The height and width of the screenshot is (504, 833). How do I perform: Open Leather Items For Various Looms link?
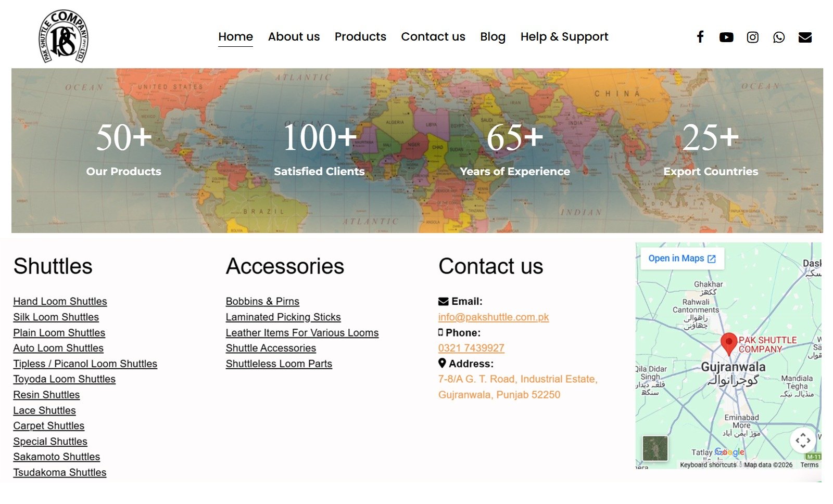(302, 333)
